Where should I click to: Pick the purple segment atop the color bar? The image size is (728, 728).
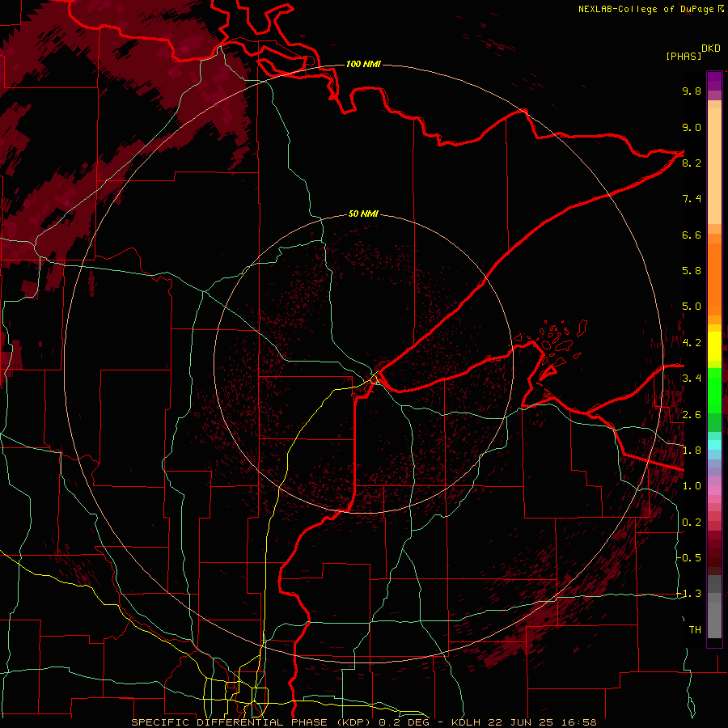pyautogui.click(x=714, y=81)
